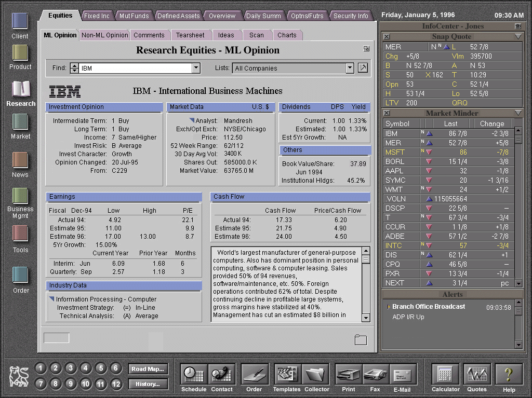The height and width of the screenshot is (398, 532).
Task: Click the Alerts panel scroll up arrow
Action: pos(518,303)
